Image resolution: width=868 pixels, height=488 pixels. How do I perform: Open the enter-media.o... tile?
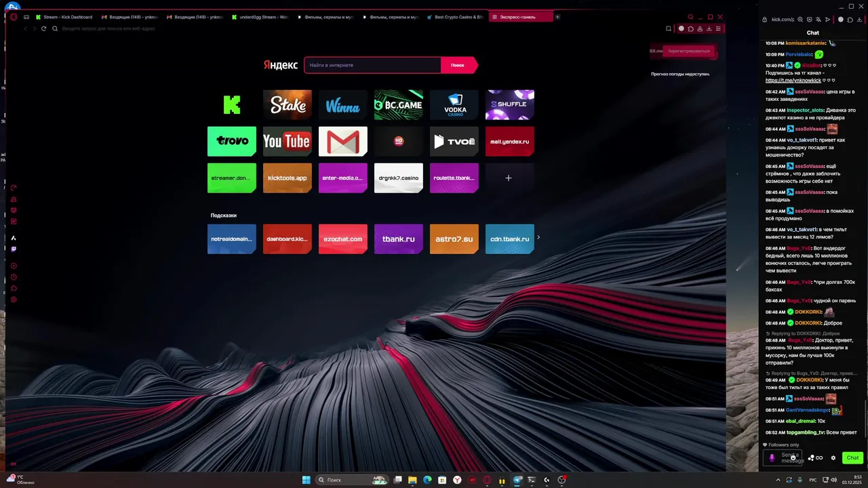[x=343, y=178]
